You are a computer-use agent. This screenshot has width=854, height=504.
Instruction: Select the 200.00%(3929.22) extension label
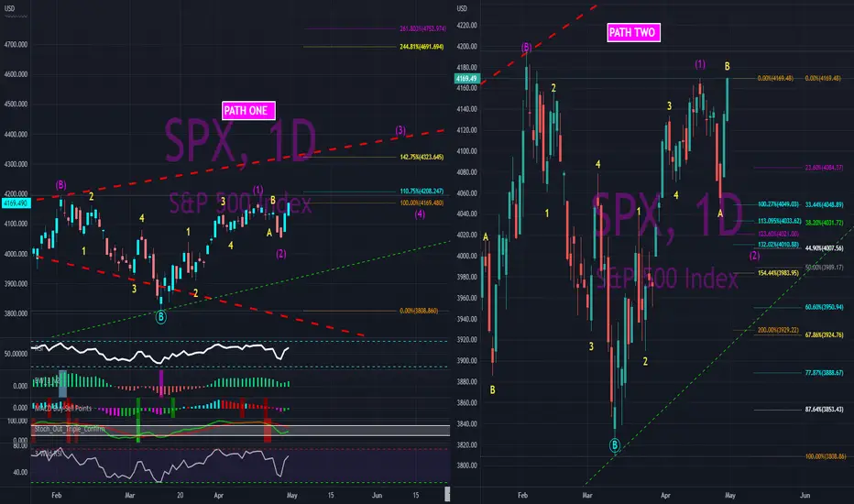coord(778,330)
